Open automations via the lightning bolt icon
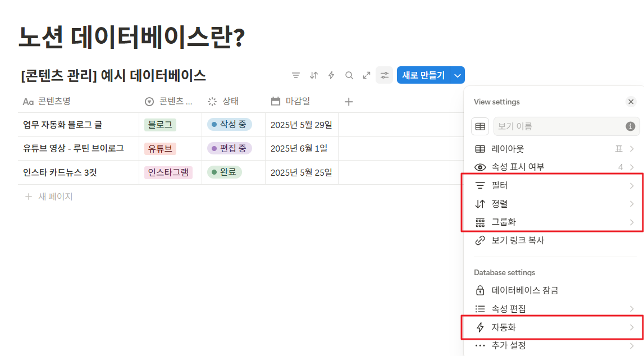The width and height of the screenshot is (644, 356). [x=331, y=75]
